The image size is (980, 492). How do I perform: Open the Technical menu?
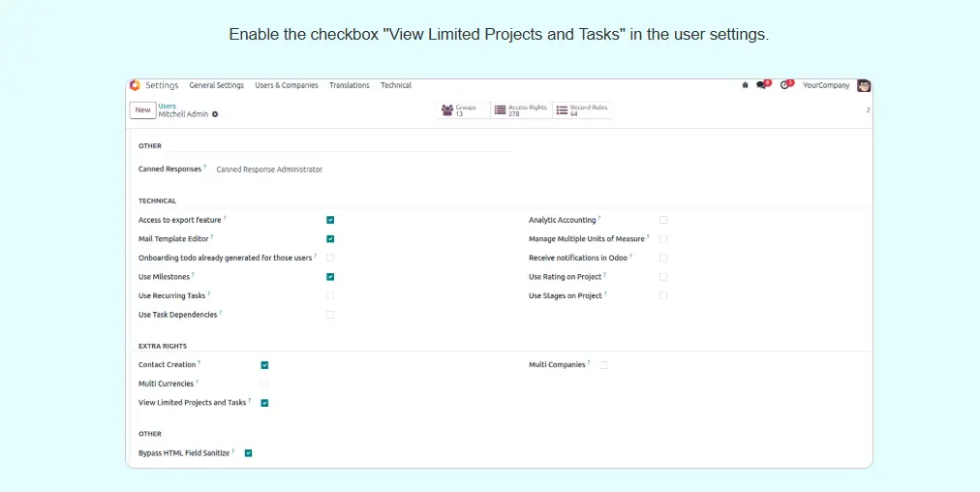(x=396, y=85)
